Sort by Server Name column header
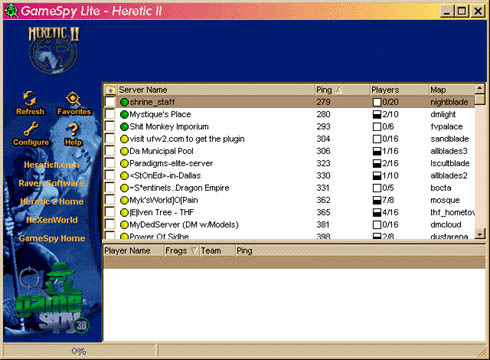 (x=216, y=90)
